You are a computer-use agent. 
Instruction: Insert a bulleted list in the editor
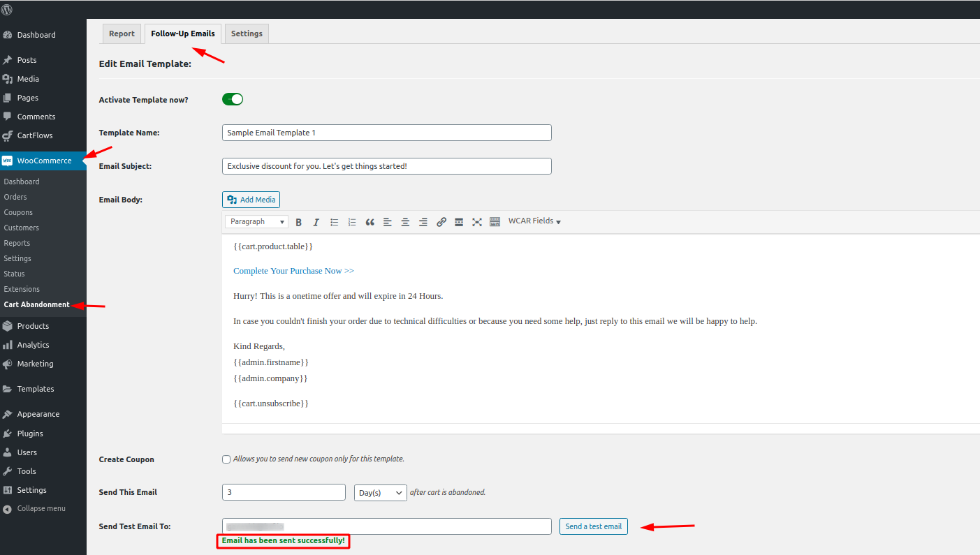pyautogui.click(x=335, y=222)
